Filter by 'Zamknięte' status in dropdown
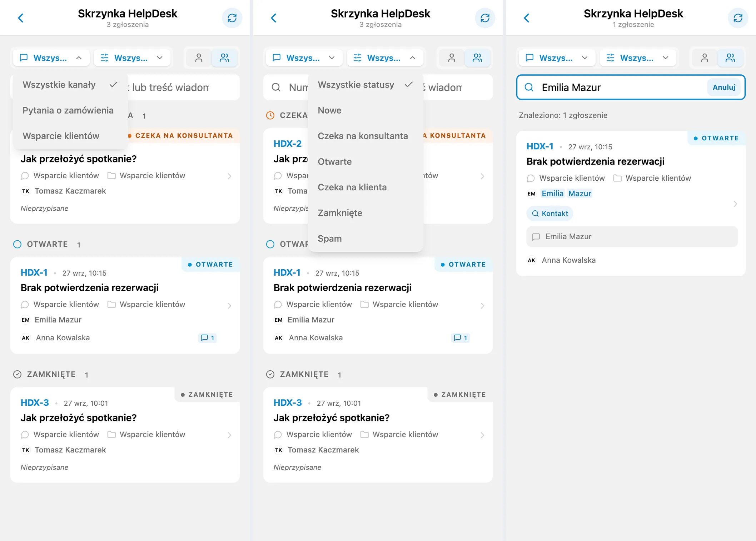756x541 pixels. (x=365, y=213)
